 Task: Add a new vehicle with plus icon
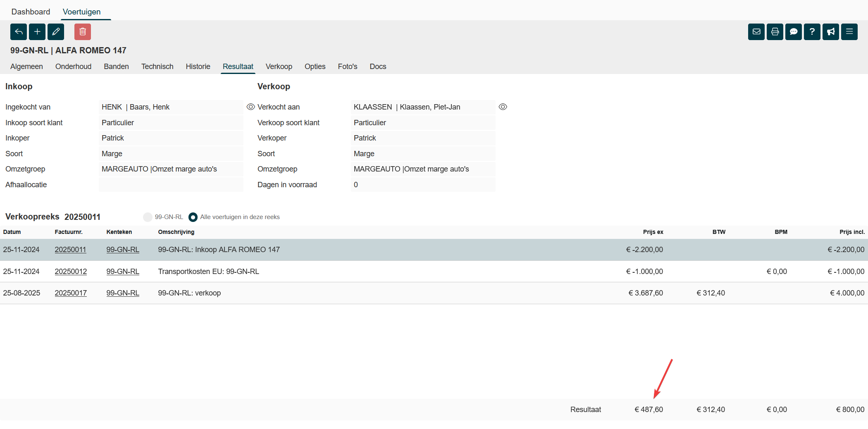(x=37, y=32)
